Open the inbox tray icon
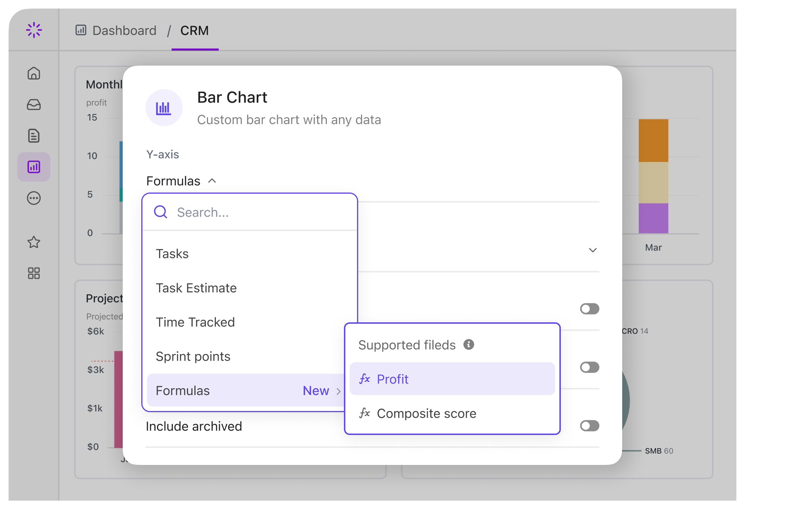The width and height of the screenshot is (812, 512). [x=34, y=104]
